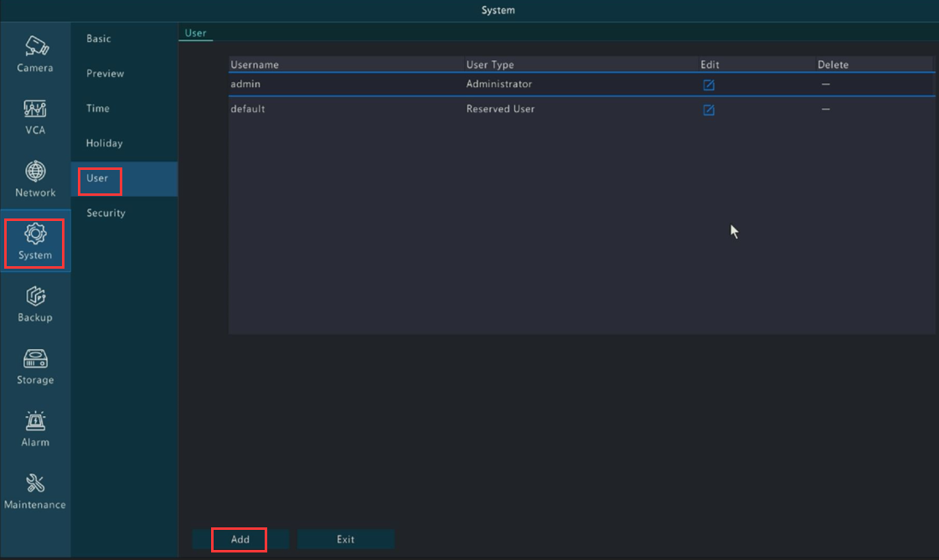Go to Preview settings
This screenshot has height=560, width=939.
point(105,74)
